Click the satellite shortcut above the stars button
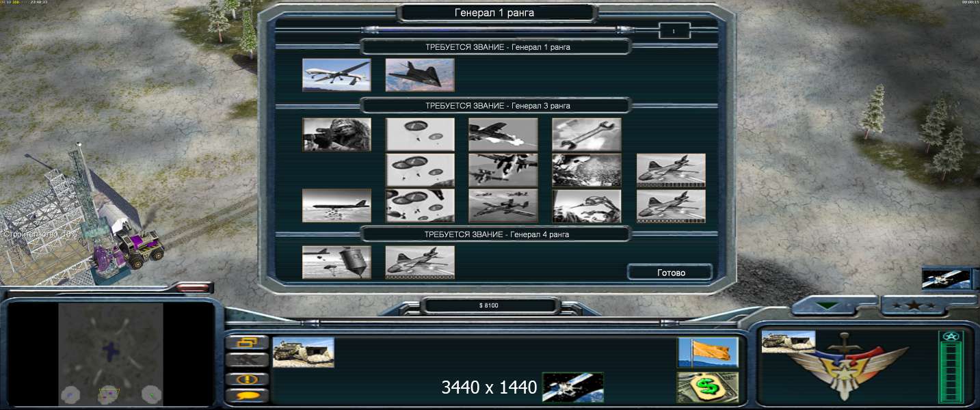This screenshot has height=410, width=980. click(x=946, y=279)
